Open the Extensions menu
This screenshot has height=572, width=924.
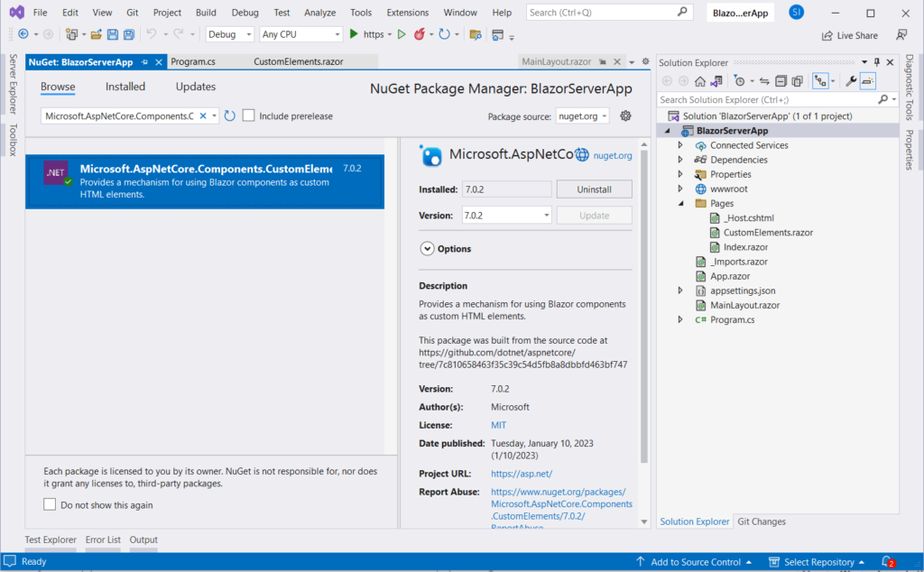coord(407,13)
